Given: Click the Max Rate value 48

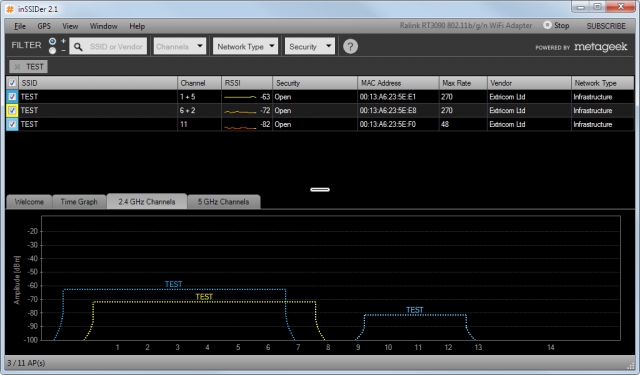Looking at the screenshot, I should (x=445, y=124).
